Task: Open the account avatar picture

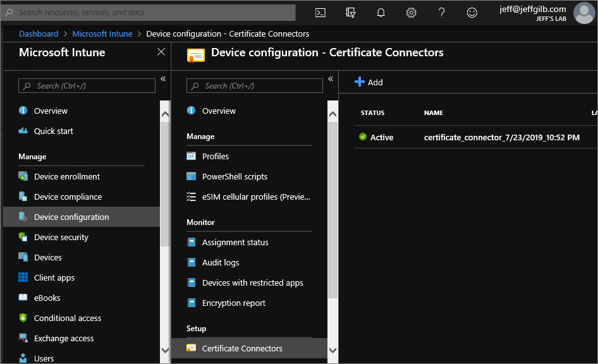Action: 584,13
